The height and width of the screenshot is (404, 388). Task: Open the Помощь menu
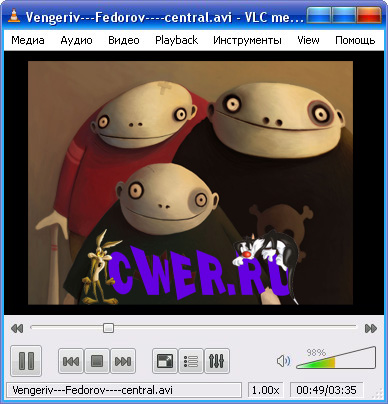pos(355,40)
